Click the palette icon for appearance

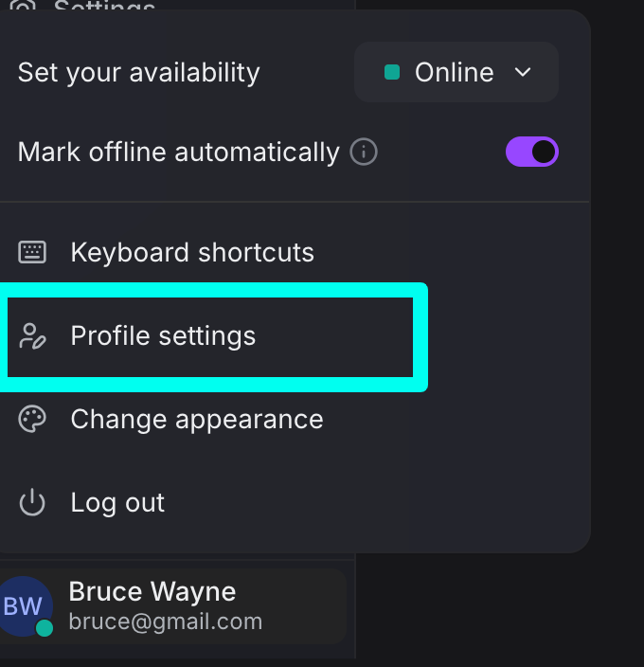[32, 420]
